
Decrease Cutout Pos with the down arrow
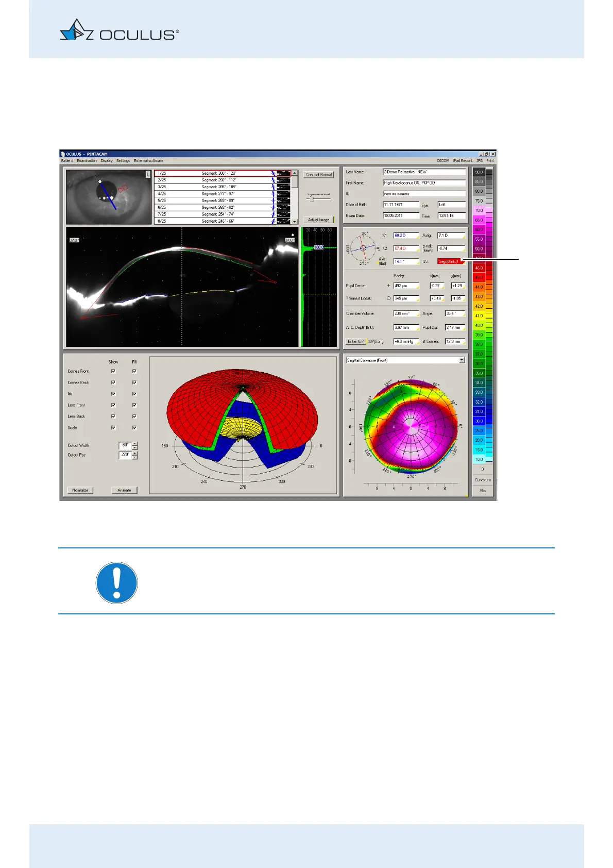[x=135, y=457]
